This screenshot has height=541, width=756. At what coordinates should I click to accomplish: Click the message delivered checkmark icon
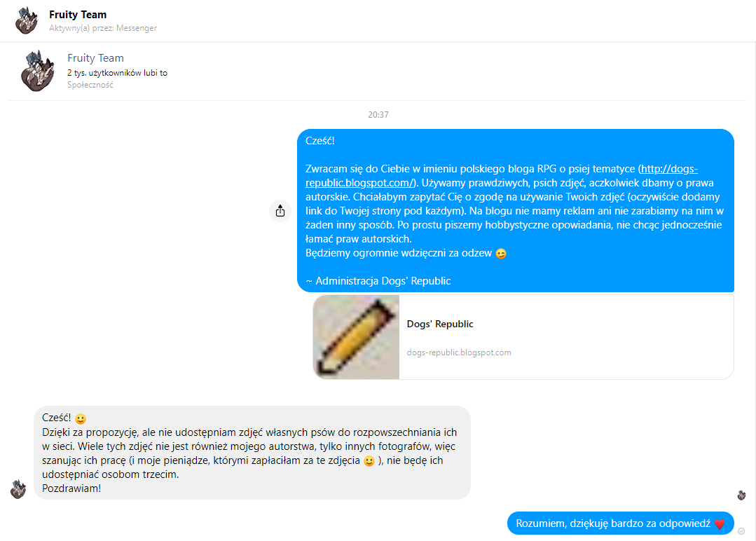click(x=741, y=531)
